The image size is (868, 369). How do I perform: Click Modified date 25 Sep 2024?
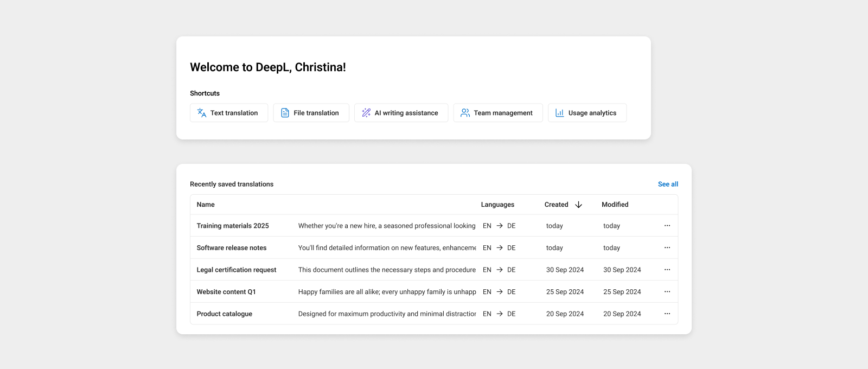click(x=622, y=291)
